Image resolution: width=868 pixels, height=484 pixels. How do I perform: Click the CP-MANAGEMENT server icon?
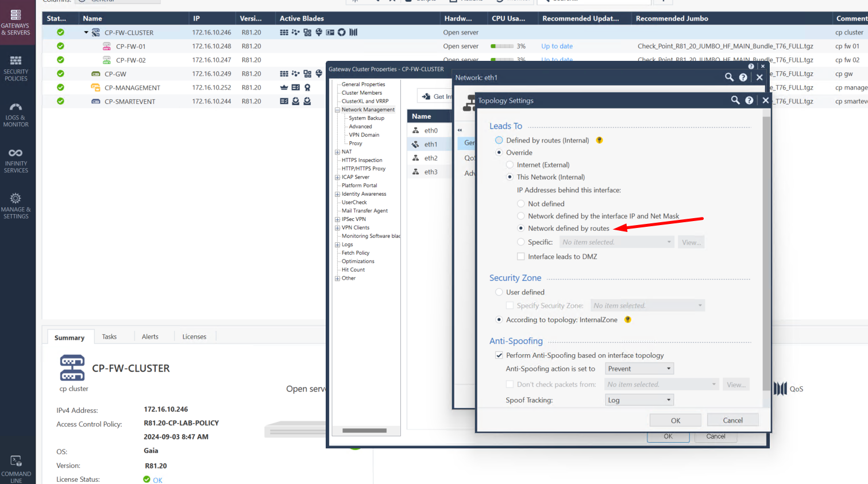click(x=96, y=88)
